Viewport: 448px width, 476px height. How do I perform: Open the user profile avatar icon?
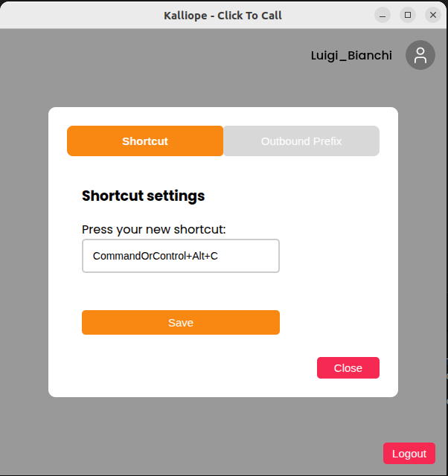point(420,55)
